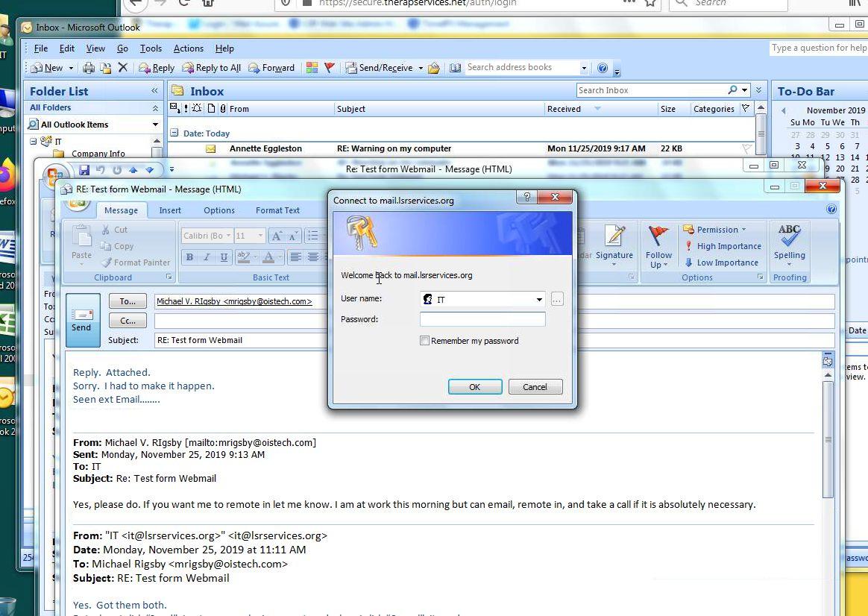868x616 pixels.
Task: Click the To... button
Action: (128, 301)
